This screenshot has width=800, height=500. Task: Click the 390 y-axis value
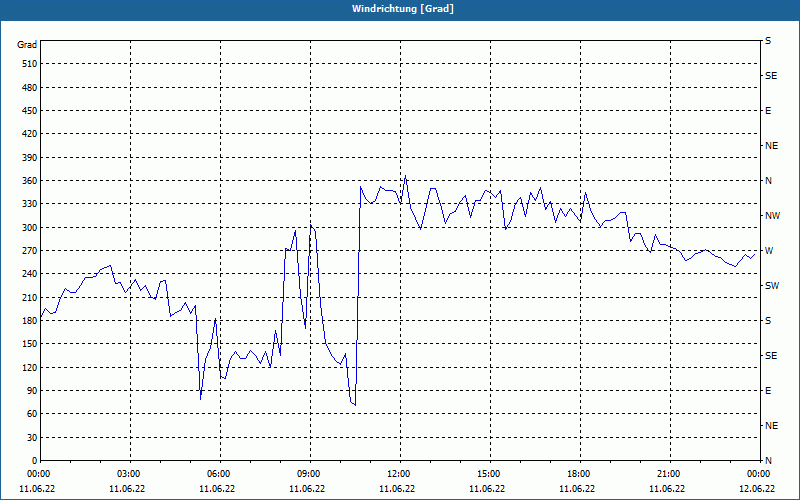(30, 158)
